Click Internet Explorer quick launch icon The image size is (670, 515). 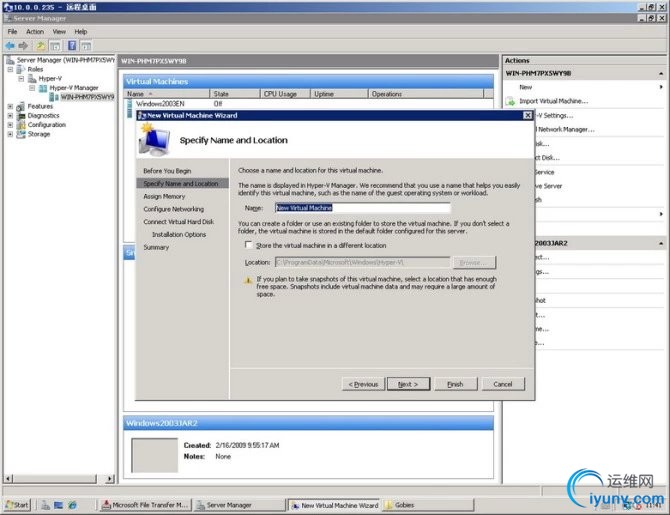click(x=72, y=505)
